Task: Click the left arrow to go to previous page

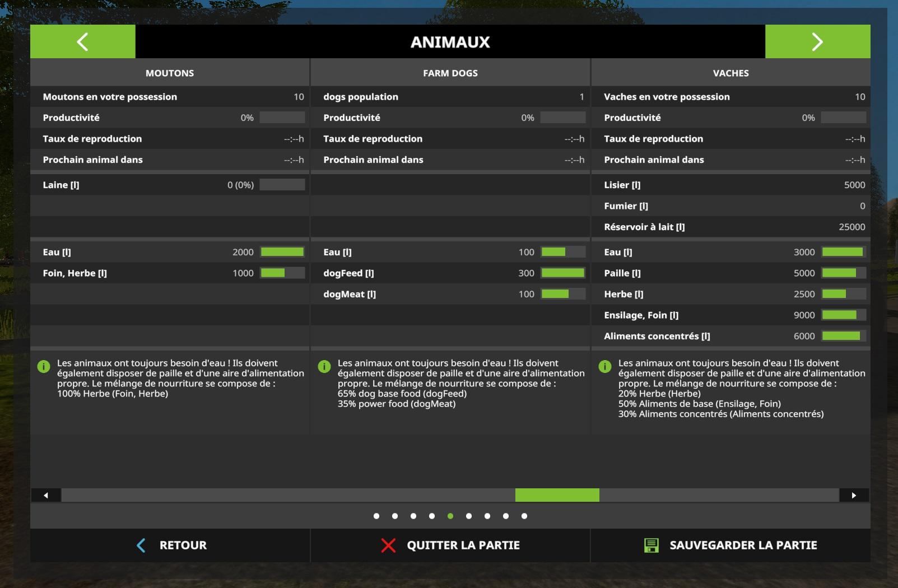Action: click(82, 41)
